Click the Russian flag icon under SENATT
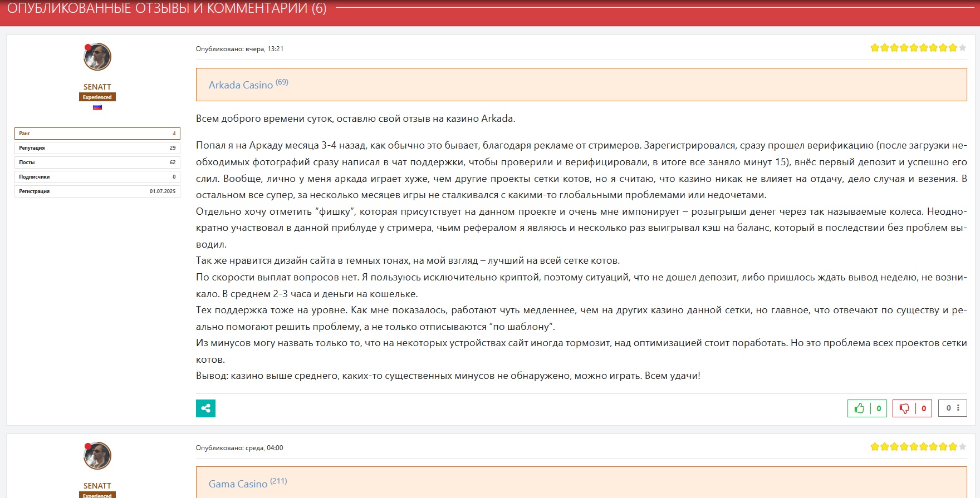980x498 pixels. 97,107
